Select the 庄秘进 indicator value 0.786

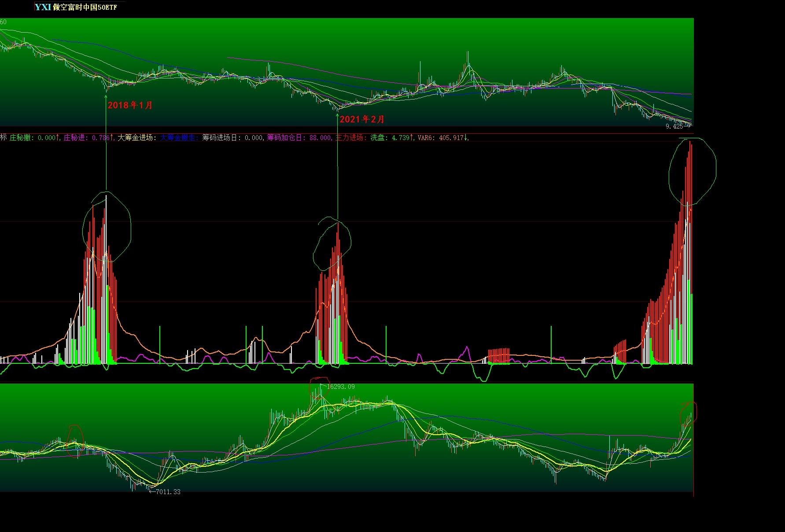tap(101, 138)
